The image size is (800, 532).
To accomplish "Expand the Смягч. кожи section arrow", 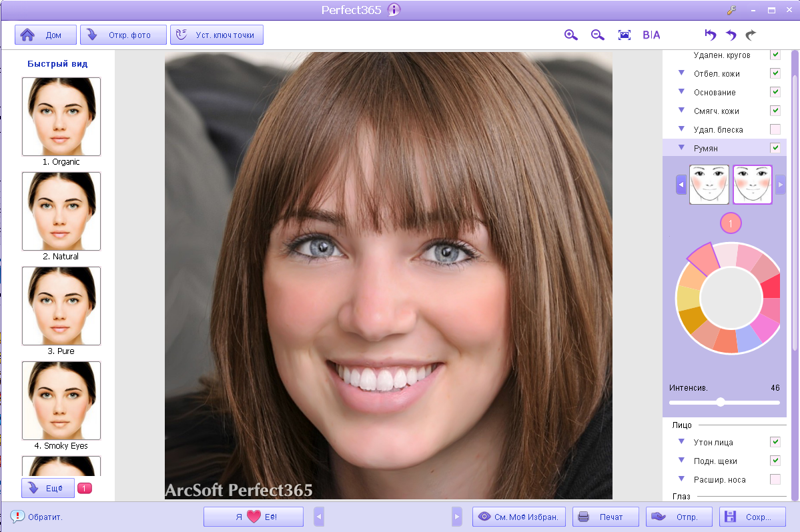I will click(681, 110).
